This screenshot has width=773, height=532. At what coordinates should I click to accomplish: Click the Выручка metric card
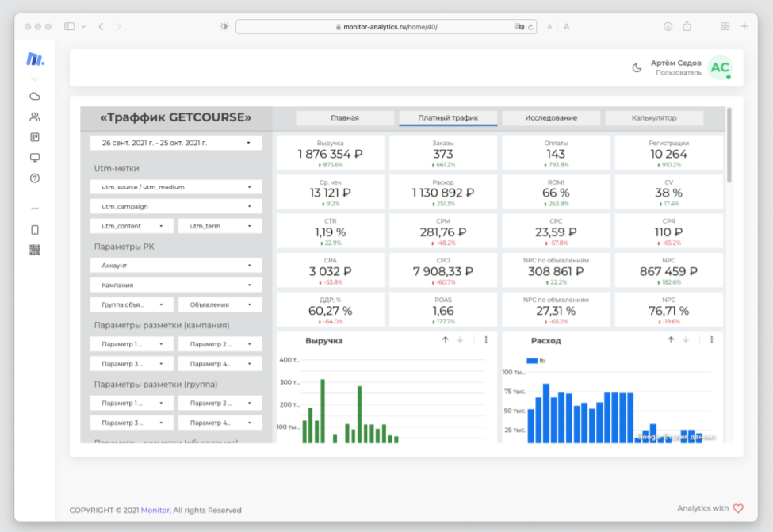(x=330, y=153)
